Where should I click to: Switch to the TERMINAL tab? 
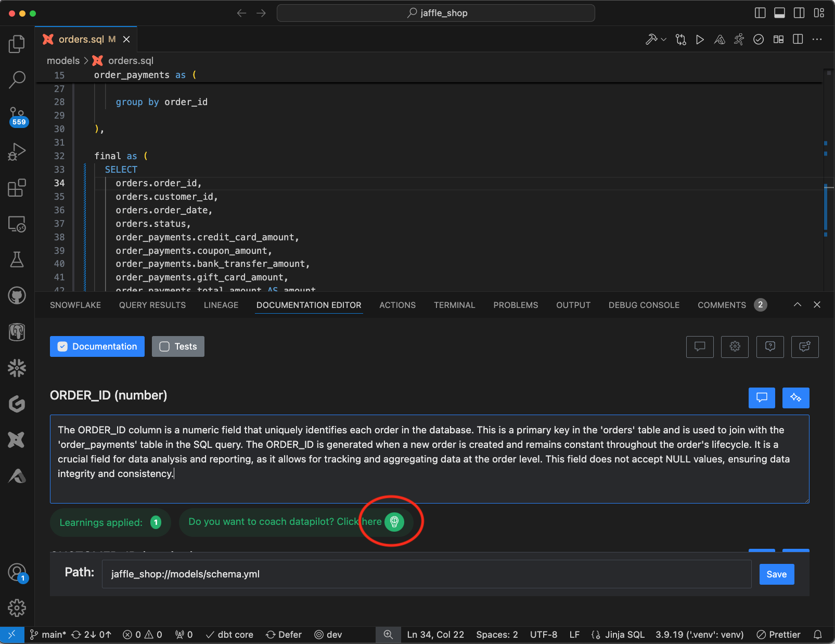(x=455, y=305)
